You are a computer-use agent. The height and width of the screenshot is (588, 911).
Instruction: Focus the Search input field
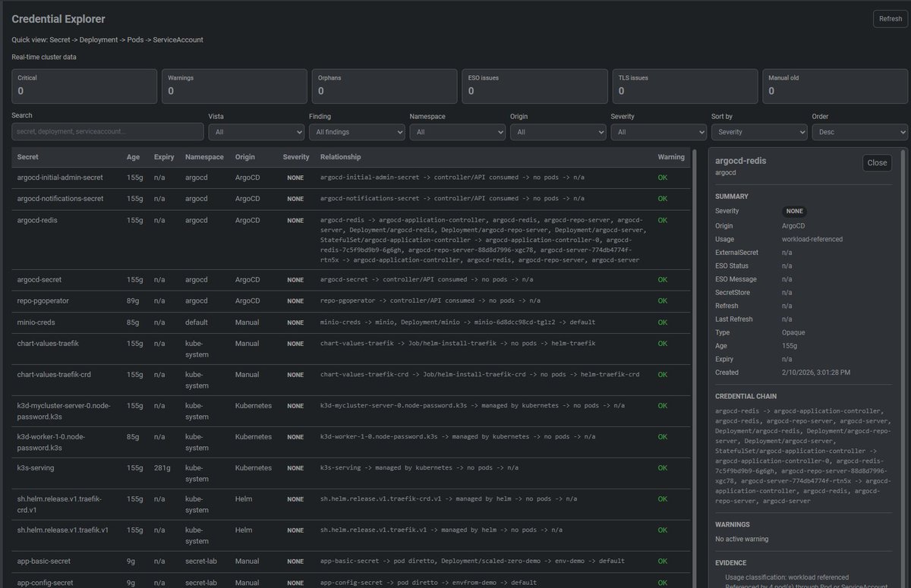(108, 132)
